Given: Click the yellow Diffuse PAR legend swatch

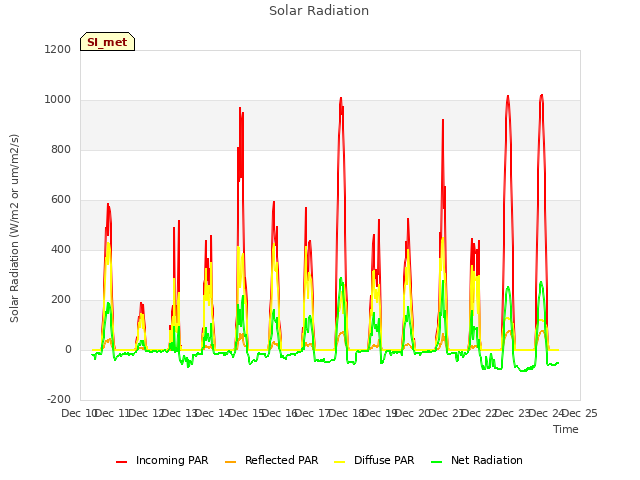Looking at the screenshot, I should pos(340,462).
